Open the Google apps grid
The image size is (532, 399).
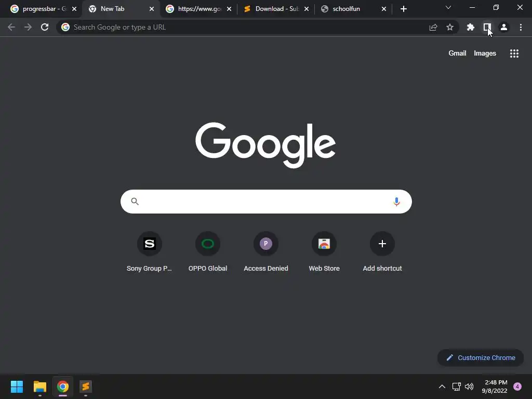[x=514, y=54]
